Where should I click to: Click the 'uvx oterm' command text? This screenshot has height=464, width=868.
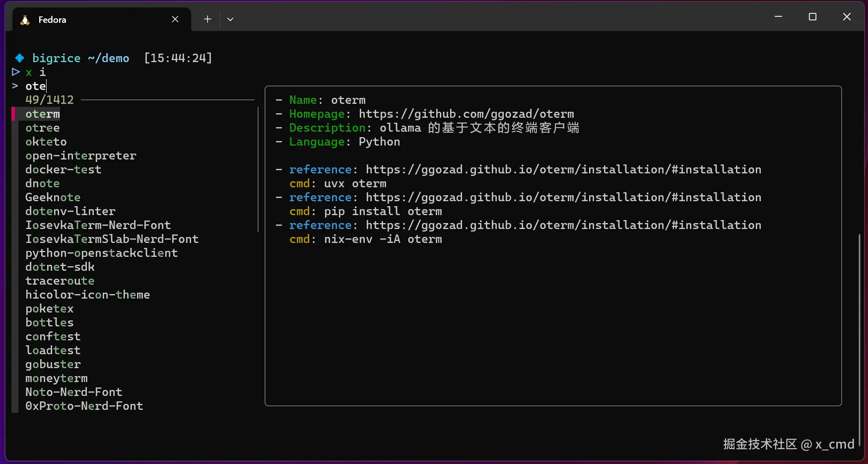355,183
